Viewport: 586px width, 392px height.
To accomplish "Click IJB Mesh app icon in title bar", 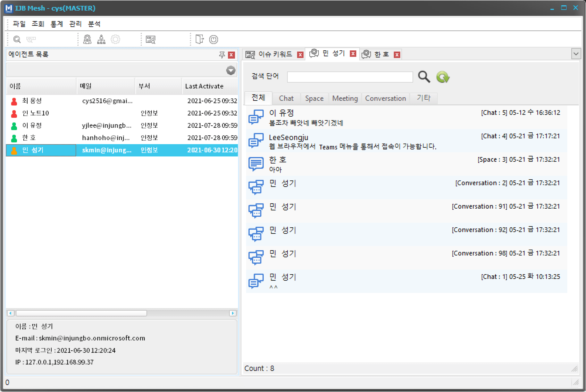I will 9,8.
